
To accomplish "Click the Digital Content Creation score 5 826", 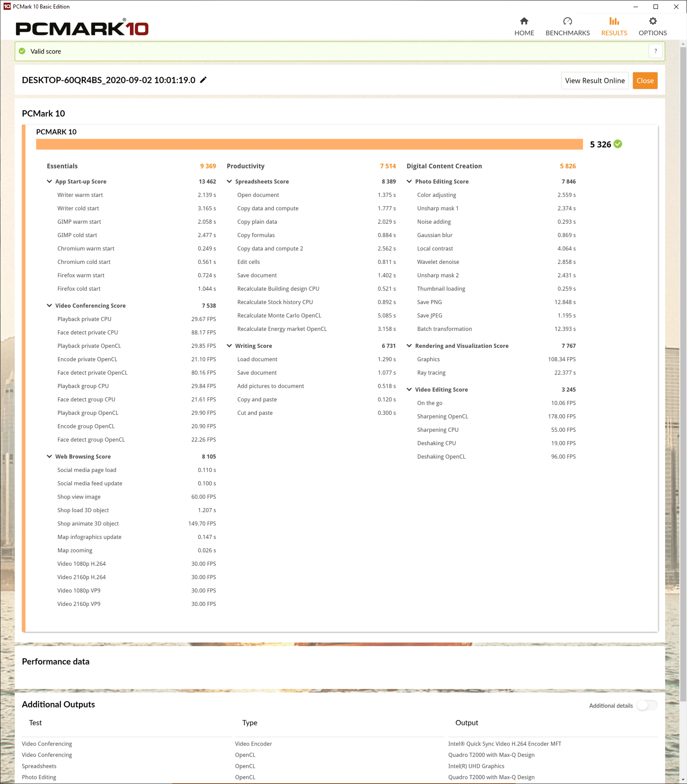I will pyautogui.click(x=568, y=166).
